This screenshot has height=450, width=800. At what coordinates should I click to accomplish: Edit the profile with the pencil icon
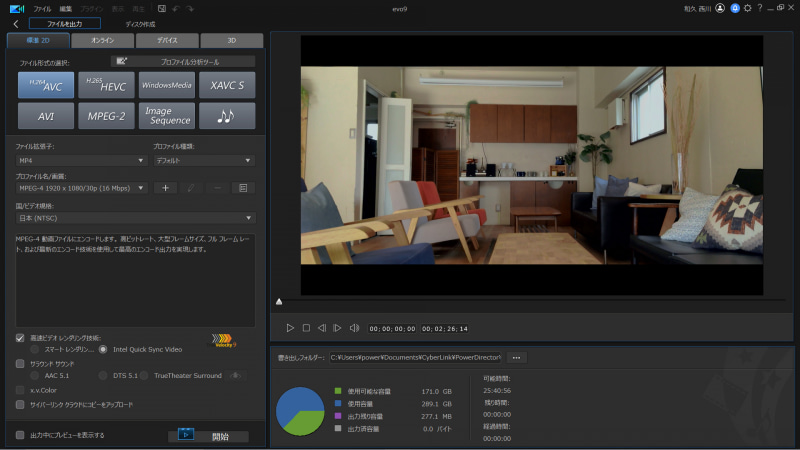(191, 188)
